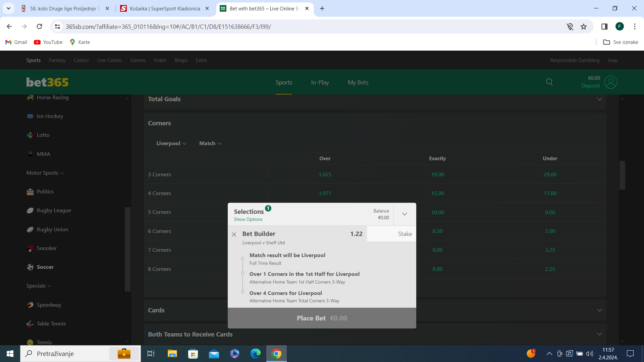This screenshot has width=644, height=362.
Task: Open Snooker icon in sports list
Action: click(30, 248)
